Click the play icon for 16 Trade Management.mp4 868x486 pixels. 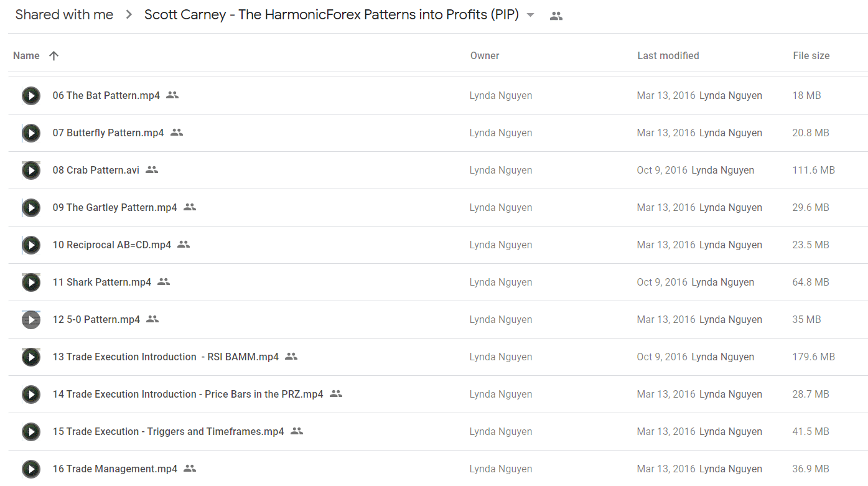coord(31,469)
